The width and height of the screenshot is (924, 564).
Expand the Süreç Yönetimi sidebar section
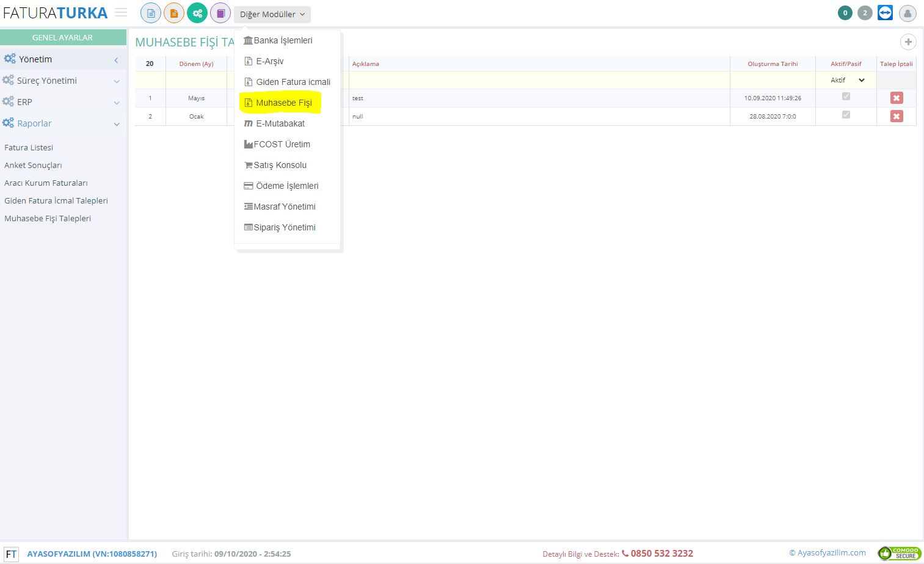click(63, 81)
